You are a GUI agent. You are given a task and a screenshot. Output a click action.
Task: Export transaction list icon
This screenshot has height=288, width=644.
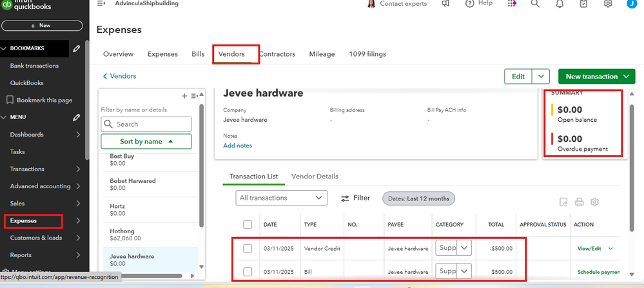(564, 202)
